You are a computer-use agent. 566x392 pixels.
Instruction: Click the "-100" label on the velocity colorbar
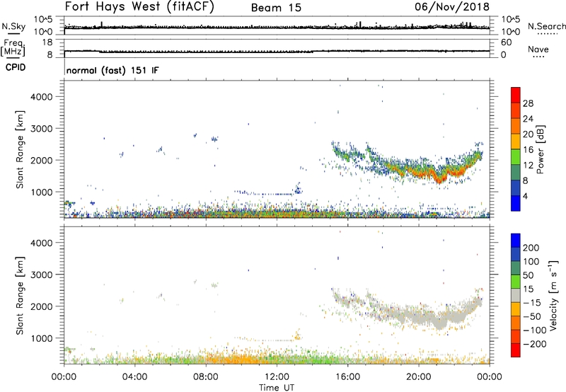click(535, 330)
